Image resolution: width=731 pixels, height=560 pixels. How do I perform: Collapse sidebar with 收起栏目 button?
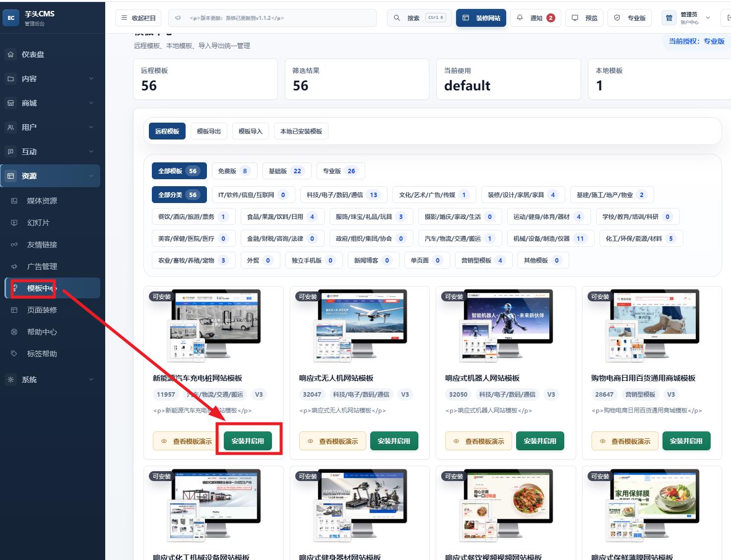pos(138,18)
